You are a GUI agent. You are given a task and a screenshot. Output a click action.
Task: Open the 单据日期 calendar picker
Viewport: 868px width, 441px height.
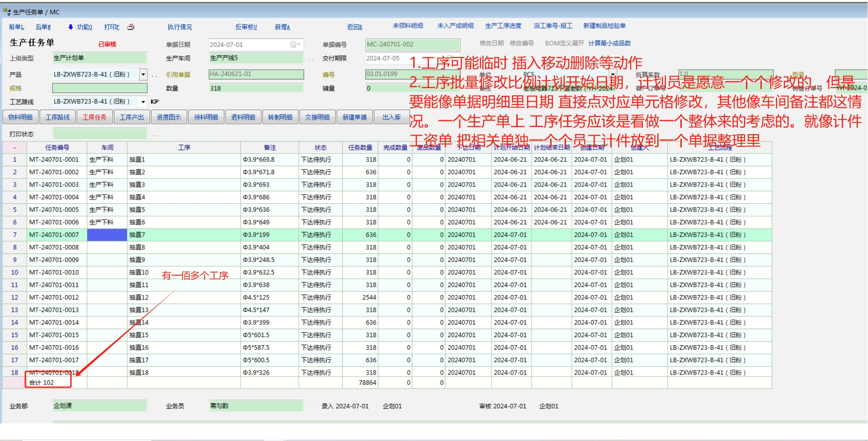pyautogui.click(x=294, y=45)
